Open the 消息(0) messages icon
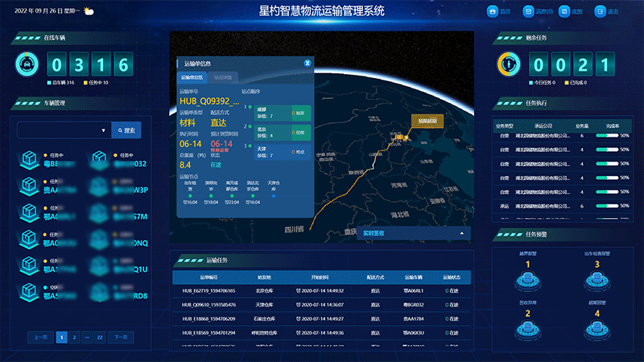Viewport: 644px width, 362px height. [528, 12]
